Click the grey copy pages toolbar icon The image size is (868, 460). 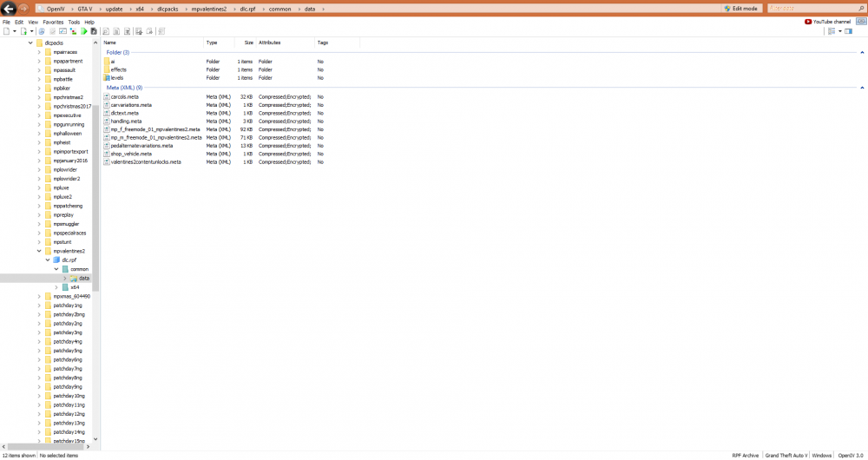coord(116,31)
